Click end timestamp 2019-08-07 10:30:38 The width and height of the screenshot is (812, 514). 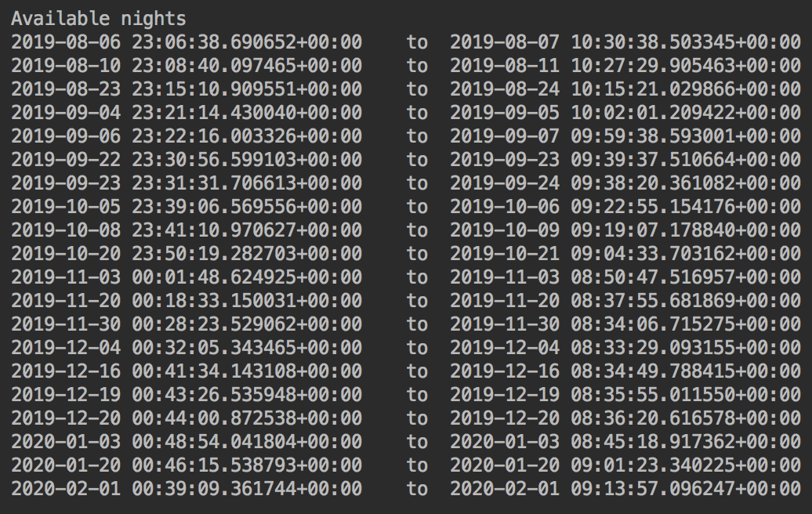click(625, 42)
